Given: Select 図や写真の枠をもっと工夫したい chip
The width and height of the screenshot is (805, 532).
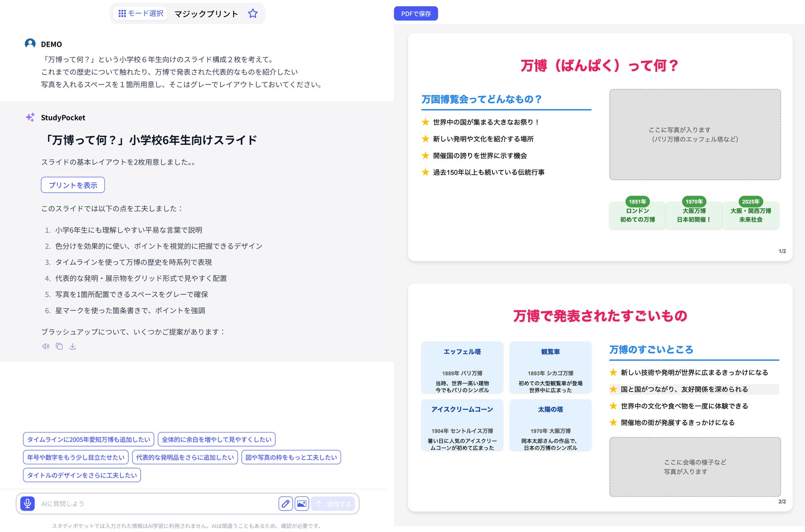Looking at the screenshot, I should coord(291,457).
